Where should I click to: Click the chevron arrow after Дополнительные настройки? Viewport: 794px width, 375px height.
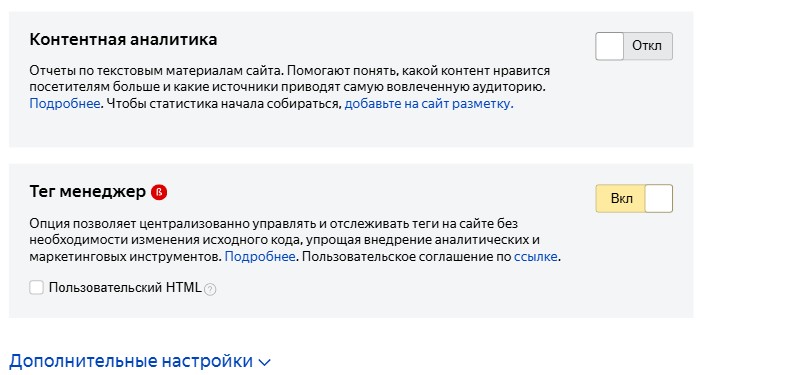point(264,362)
